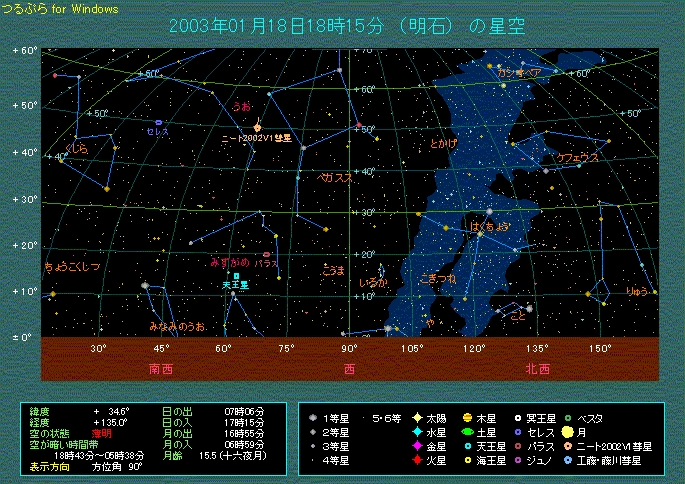Click the red Mars icon in the legend
Image resolution: width=685 pixels, height=484 pixels.
pyautogui.click(x=416, y=461)
